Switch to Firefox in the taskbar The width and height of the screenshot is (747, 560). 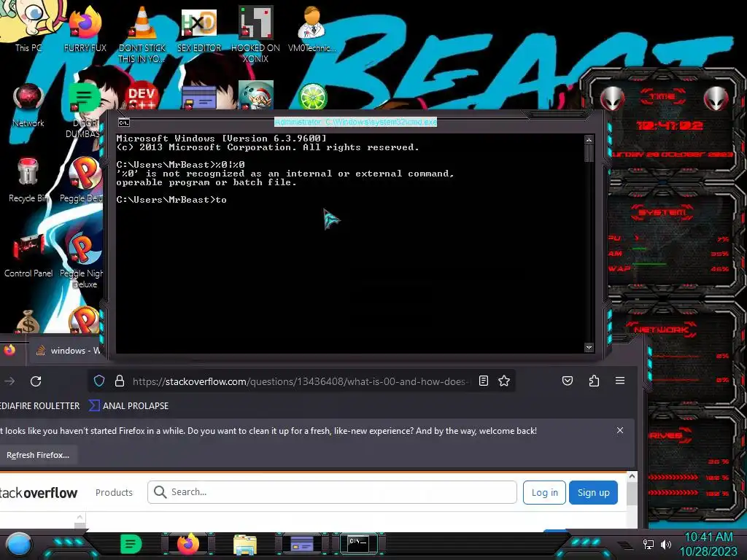click(x=187, y=544)
